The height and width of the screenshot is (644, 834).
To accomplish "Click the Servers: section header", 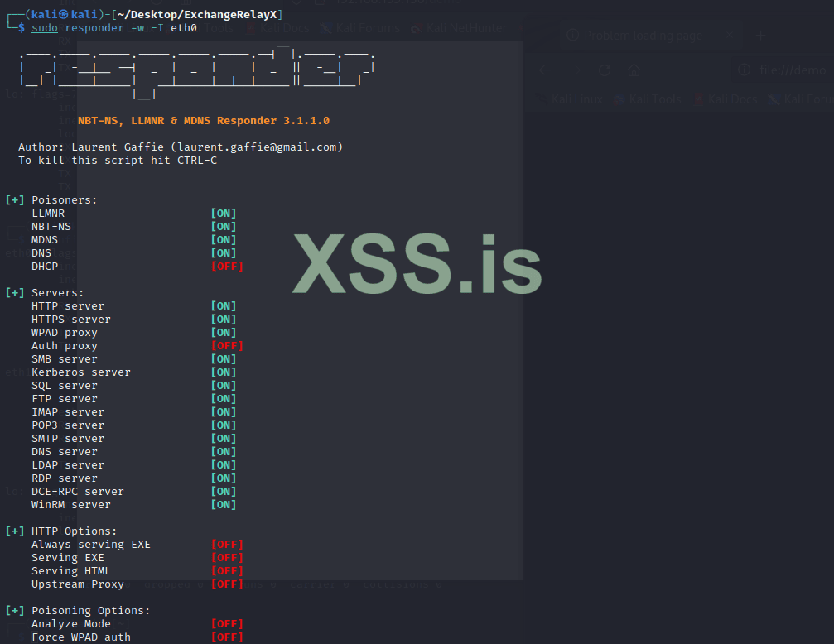I will 57,292.
